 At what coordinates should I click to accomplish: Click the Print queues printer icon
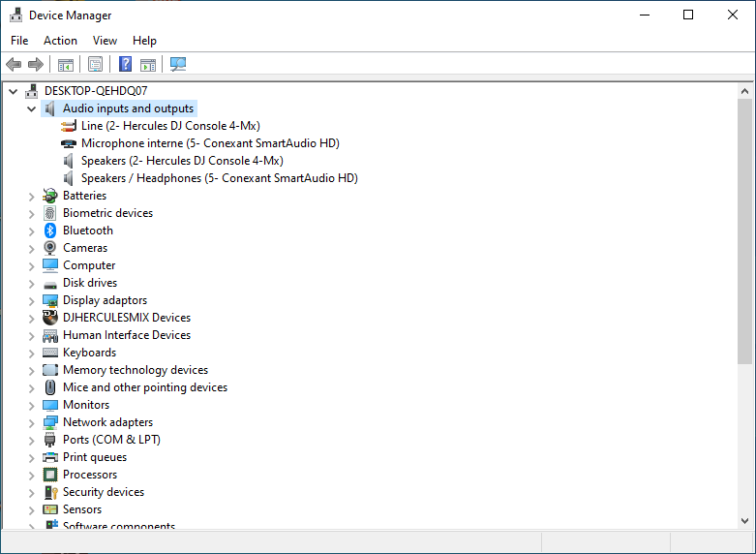coord(50,457)
